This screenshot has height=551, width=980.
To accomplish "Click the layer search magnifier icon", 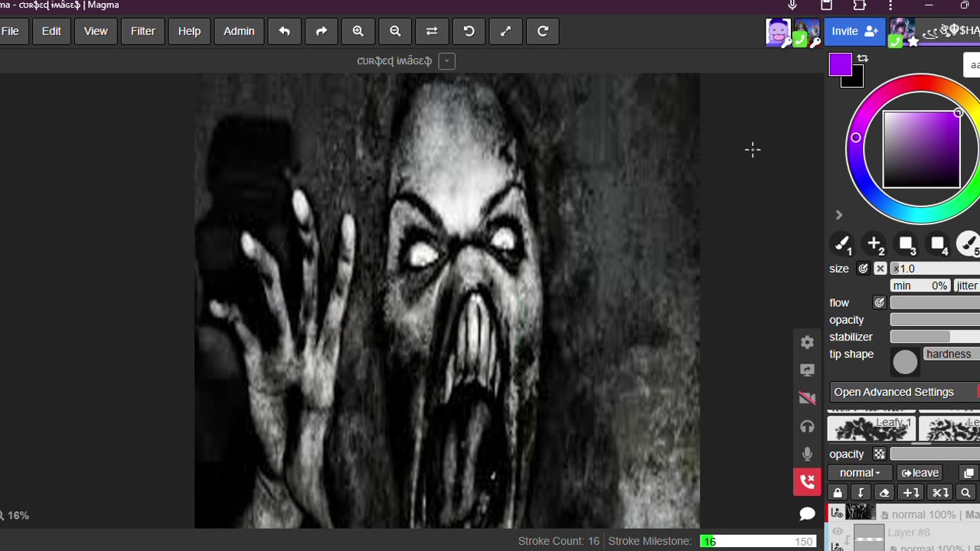I will pos(966,493).
